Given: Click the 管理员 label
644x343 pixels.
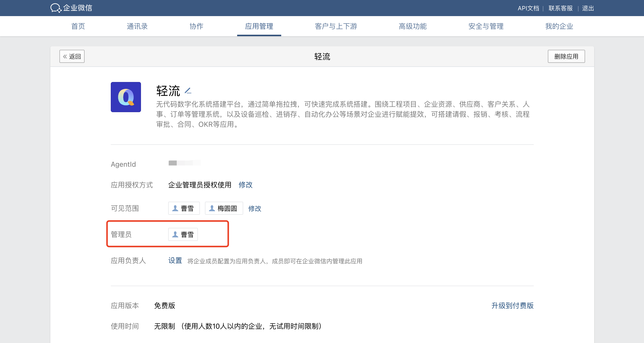Looking at the screenshot, I should [x=121, y=234].
